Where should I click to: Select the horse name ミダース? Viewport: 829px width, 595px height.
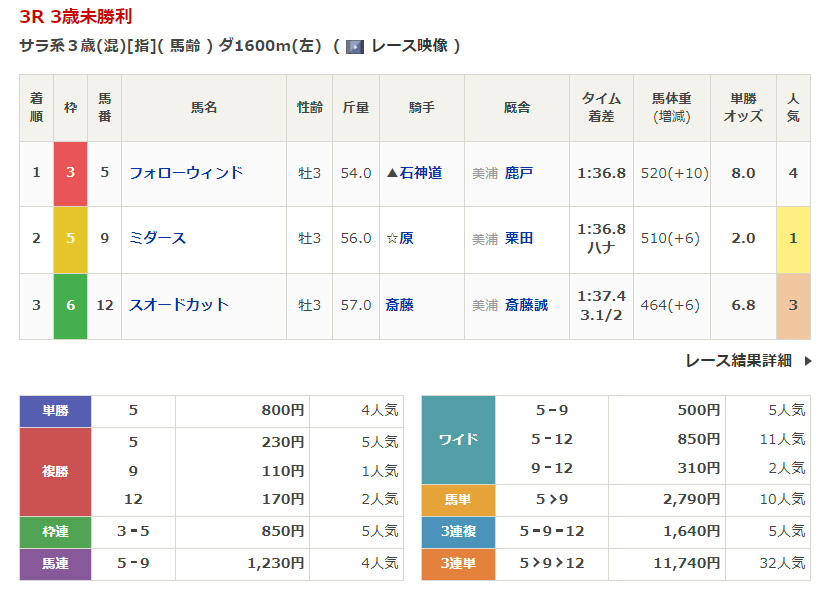click(158, 238)
